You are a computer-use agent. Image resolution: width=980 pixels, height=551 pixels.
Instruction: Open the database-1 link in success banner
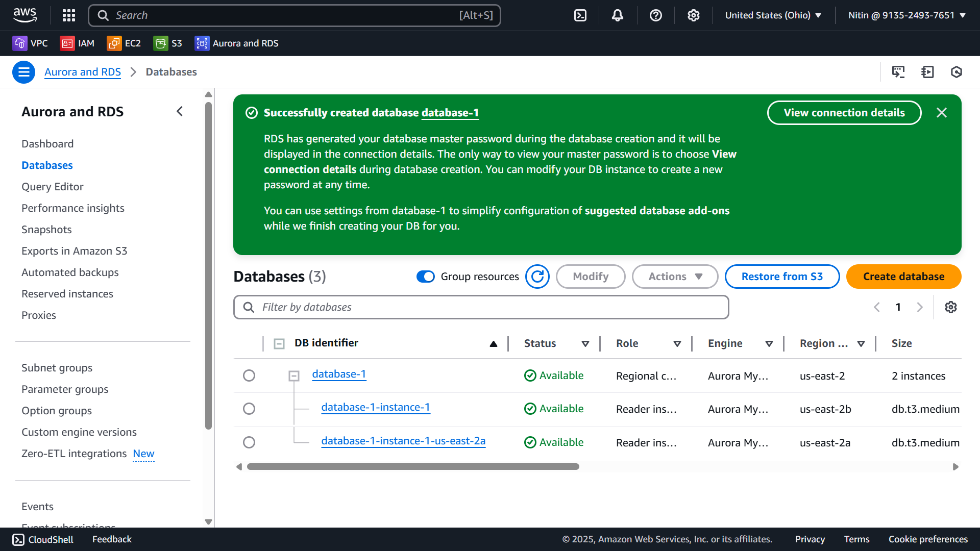pyautogui.click(x=450, y=113)
